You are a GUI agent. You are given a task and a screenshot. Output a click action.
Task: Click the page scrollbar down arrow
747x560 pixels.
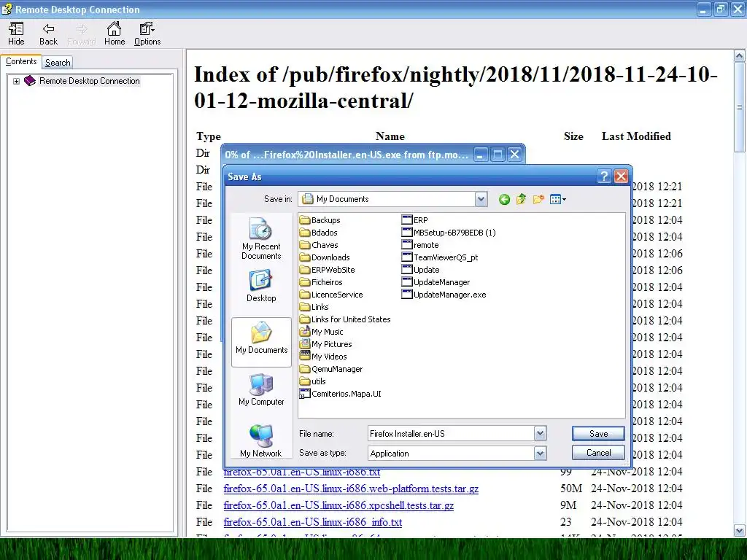[739, 531]
